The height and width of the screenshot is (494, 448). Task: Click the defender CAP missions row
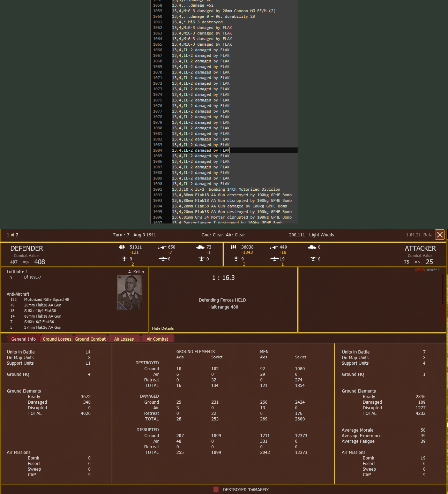[59, 475]
